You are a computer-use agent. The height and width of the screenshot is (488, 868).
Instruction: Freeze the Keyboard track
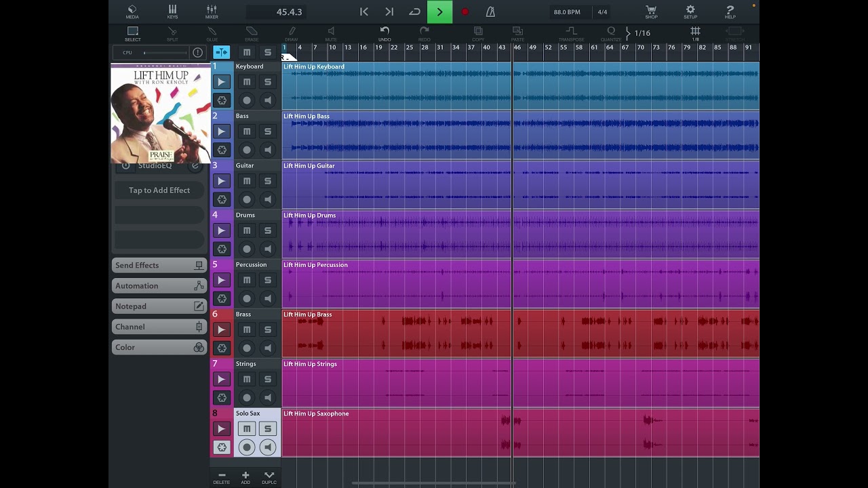click(221, 100)
